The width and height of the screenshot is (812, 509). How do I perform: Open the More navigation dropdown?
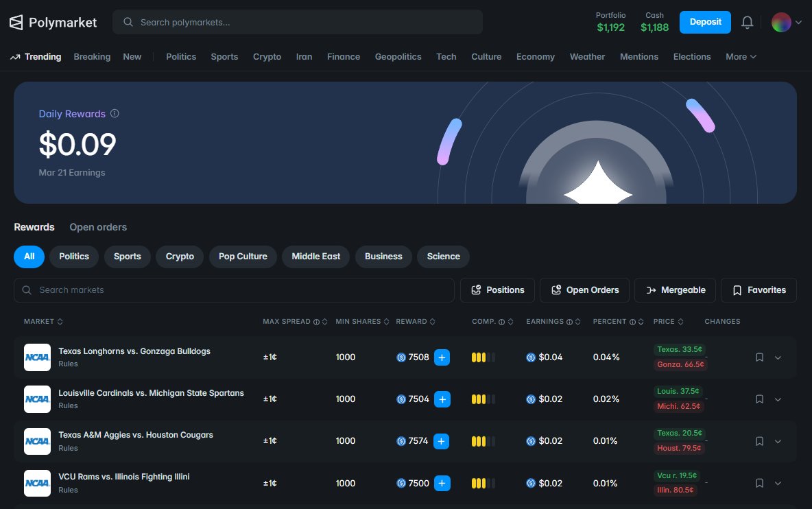[741, 56]
